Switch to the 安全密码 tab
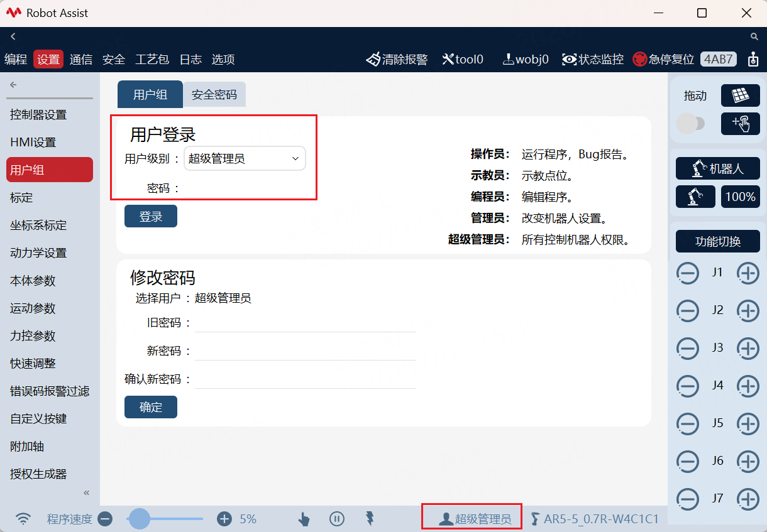Viewport: 767px width, 532px height. click(x=214, y=95)
